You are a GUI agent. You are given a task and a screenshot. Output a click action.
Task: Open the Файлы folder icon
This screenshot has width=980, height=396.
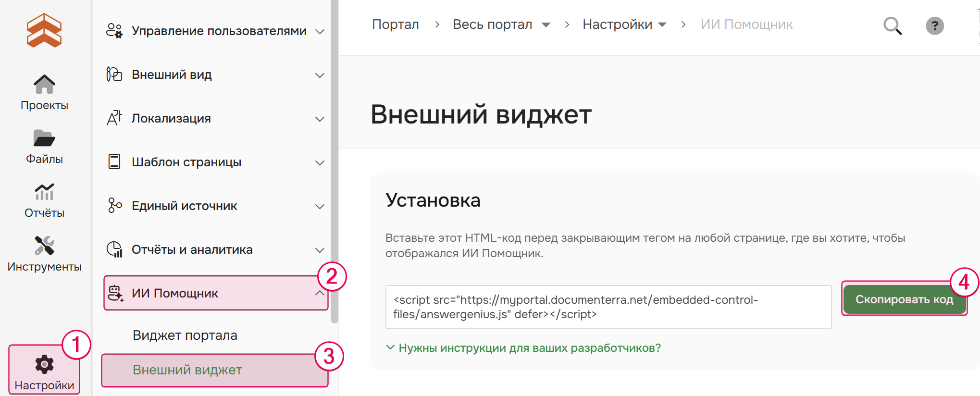tap(44, 138)
